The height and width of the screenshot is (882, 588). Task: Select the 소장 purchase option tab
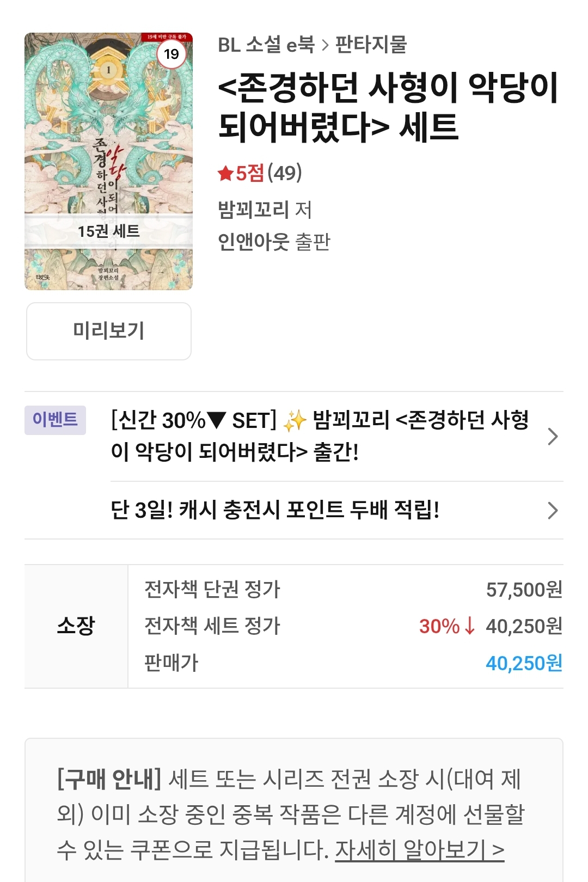pyautogui.click(x=76, y=626)
